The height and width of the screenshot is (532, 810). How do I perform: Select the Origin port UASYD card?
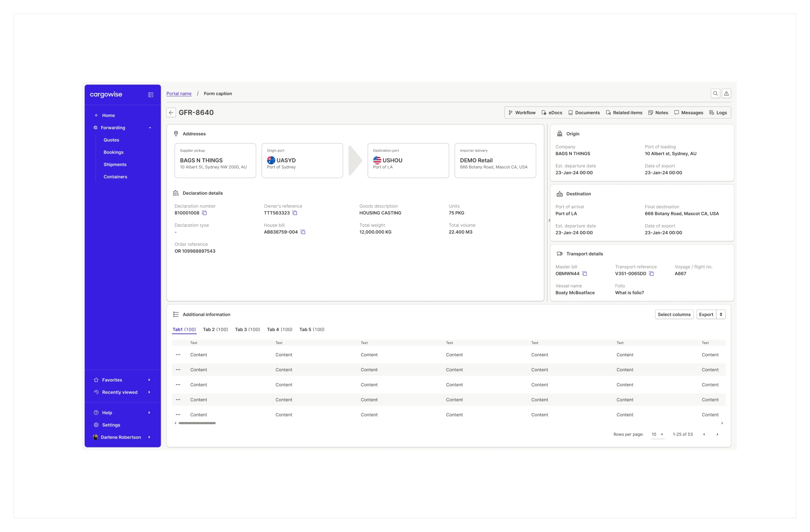302,160
